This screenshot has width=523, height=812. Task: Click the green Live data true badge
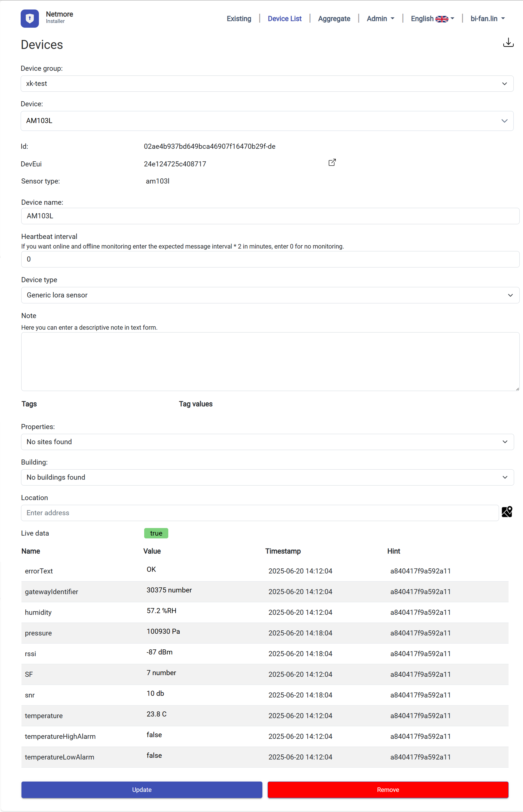tap(156, 533)
